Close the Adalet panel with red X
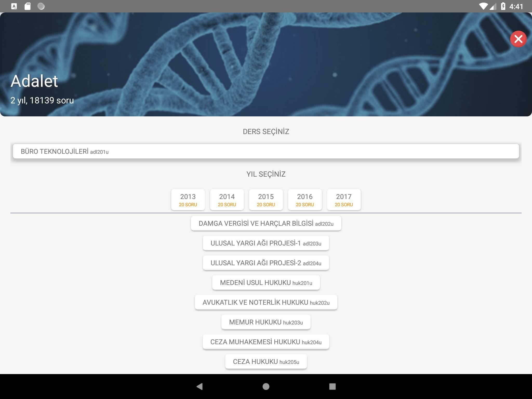Viewport: 532px width, 399px height. point(518,39)
